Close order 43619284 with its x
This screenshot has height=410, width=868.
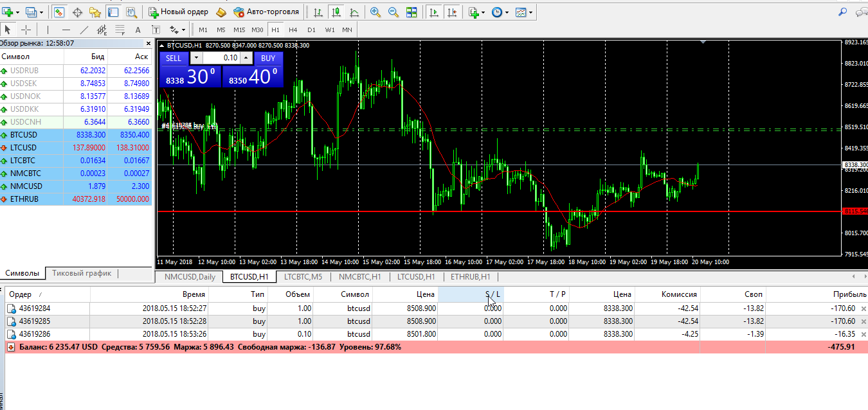point(863,308)
